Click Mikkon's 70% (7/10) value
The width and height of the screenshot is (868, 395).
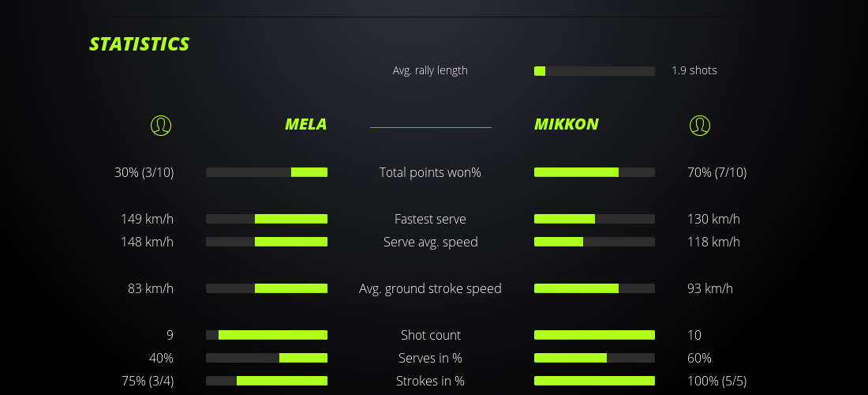tap(716, 172)
